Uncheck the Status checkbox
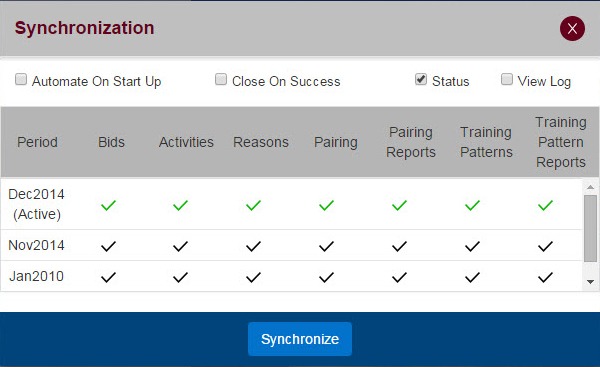The width and height of the screenshot is (600, 367). 421,80
